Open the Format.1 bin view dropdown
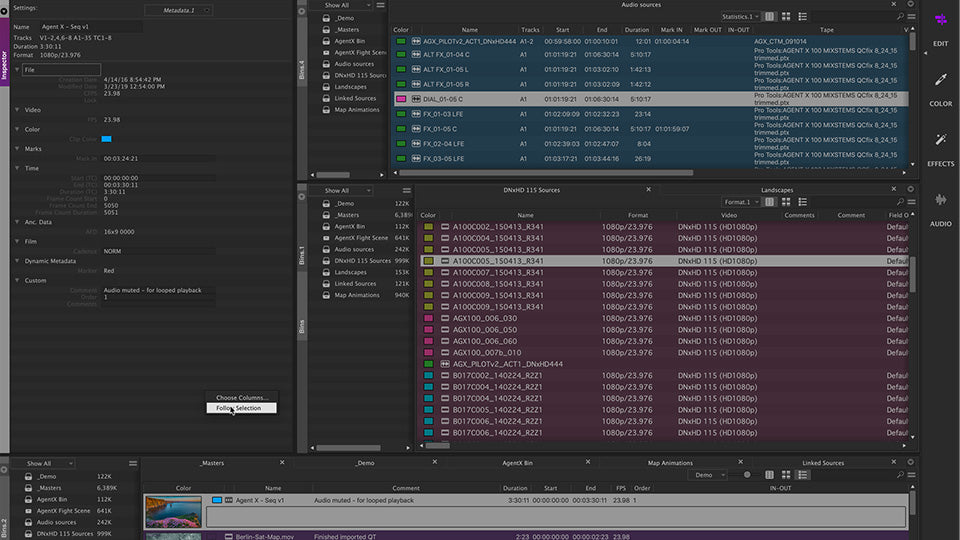 pyautogui.click(x=740, y=201)
